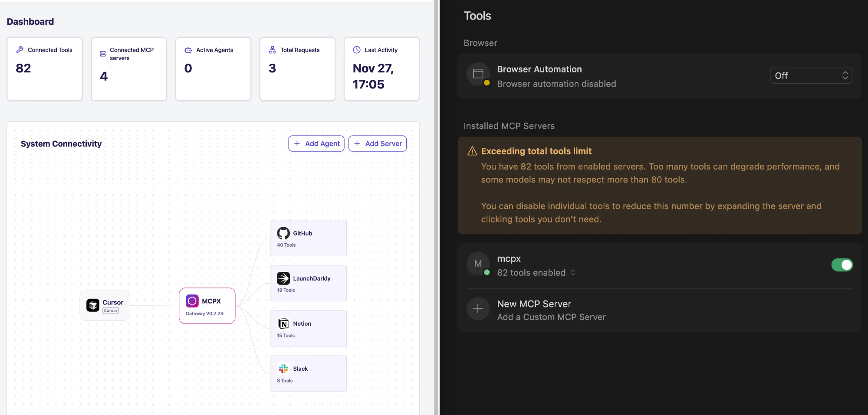Click the Browser Automation window icon
The width and height of the screenshot is (868, 415).
click(x=478, y=74)
